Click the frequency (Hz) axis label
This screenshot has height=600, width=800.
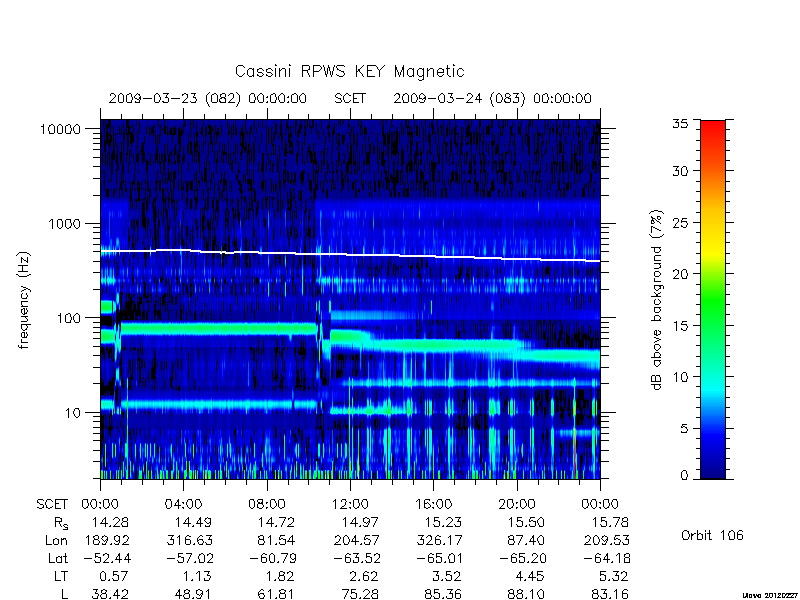tap(24, 300)
